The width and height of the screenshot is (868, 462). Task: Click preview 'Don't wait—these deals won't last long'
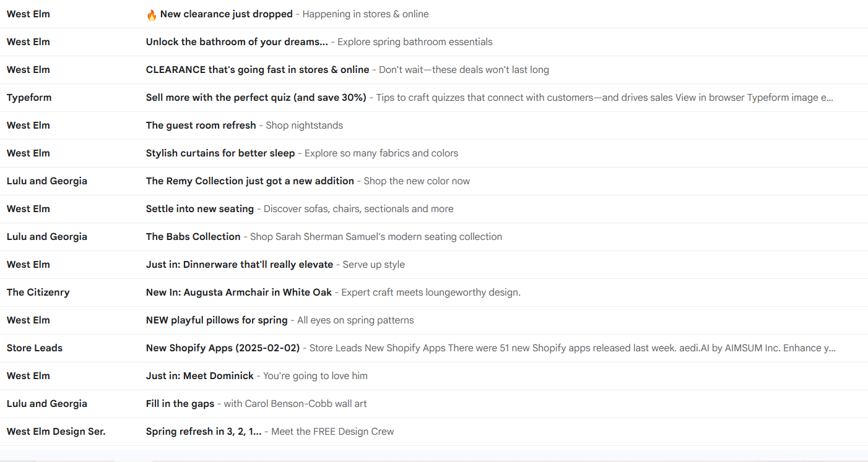coord(464,70)
